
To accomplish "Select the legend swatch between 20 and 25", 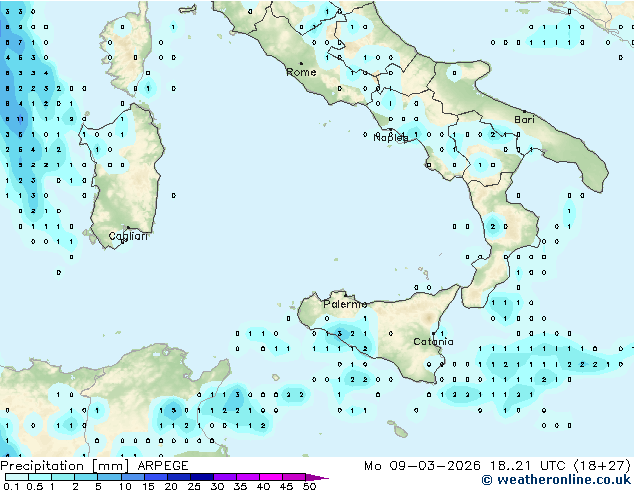I will 178,477.
